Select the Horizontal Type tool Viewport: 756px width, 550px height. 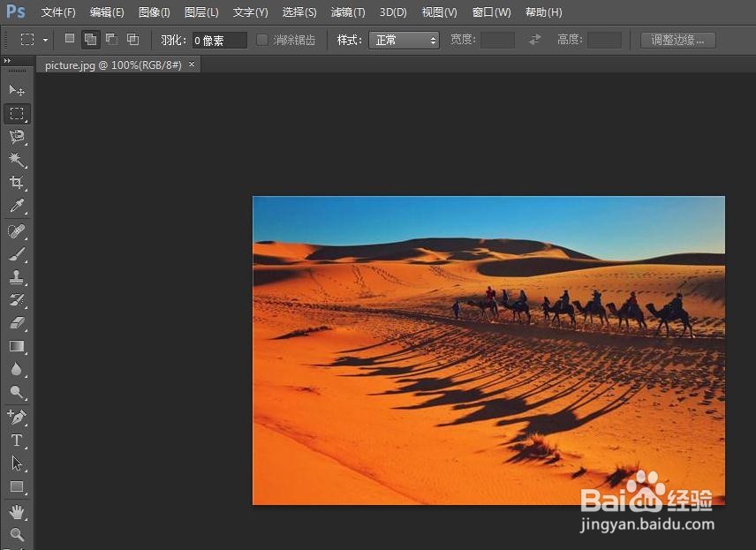point(16,441)
